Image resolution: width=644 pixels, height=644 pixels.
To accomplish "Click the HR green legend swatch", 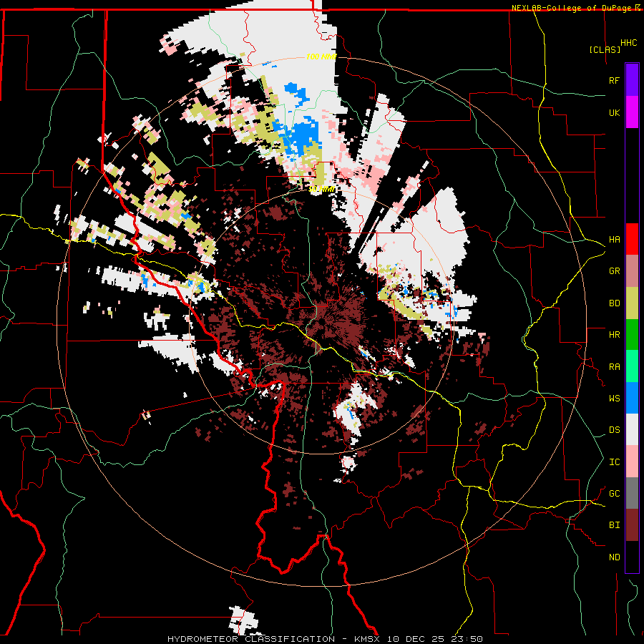I will pyautogui.click(x=632, y=334).
